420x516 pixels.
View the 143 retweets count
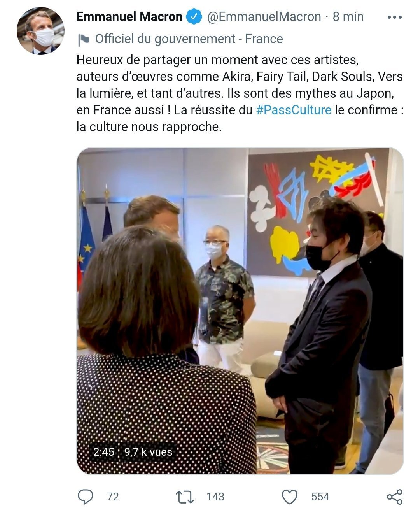pyautogui.click(x=215, y=497)
